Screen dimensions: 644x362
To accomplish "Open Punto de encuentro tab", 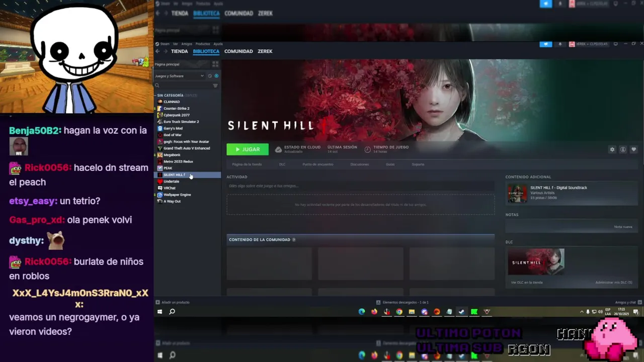I will click(317, 164).
